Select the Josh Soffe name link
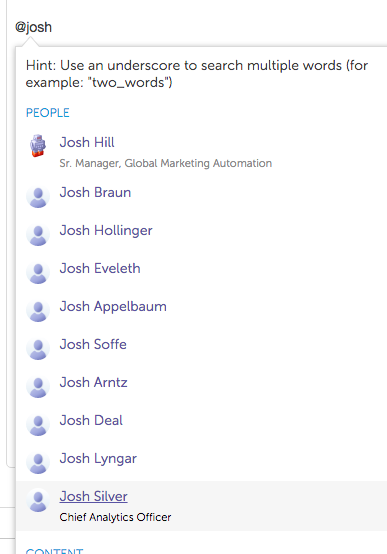The height and width of the screenshot is (554, 387). (x=93, y=344)
